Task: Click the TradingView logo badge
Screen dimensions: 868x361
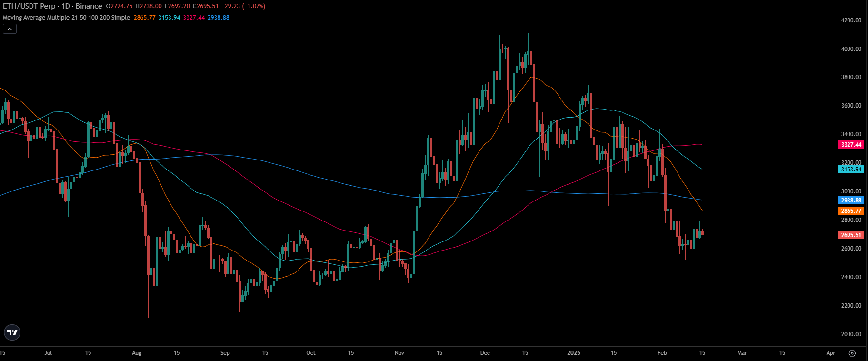Action: click(12, 332)
